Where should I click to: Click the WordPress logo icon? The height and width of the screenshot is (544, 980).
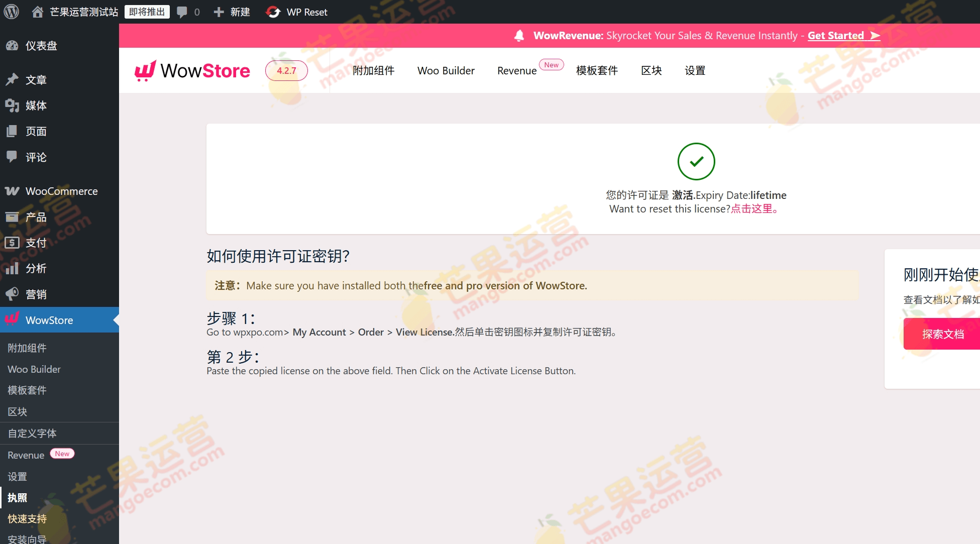pyautogui.click(x=11, y=12)
